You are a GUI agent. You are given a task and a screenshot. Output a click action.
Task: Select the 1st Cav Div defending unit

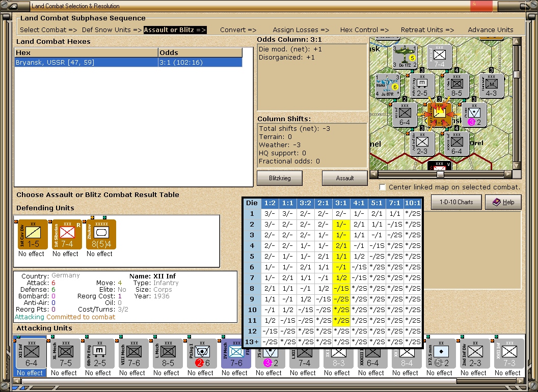(x=32, y=235)
